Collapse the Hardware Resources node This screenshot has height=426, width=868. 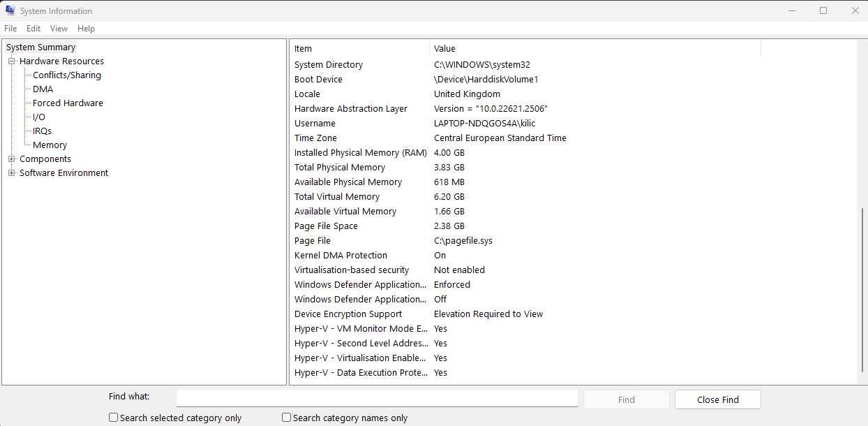[x=12, y=61]
